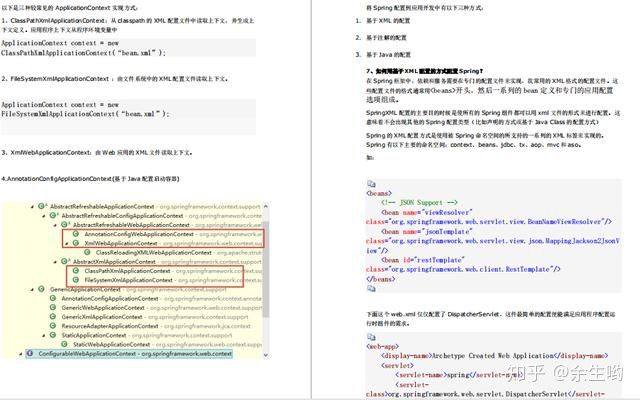Click the heading '7、如何用基于XML配置的方式配置Spring?'
The width and height of the screenshot is (640, 400).
click(x=424, y=71)
